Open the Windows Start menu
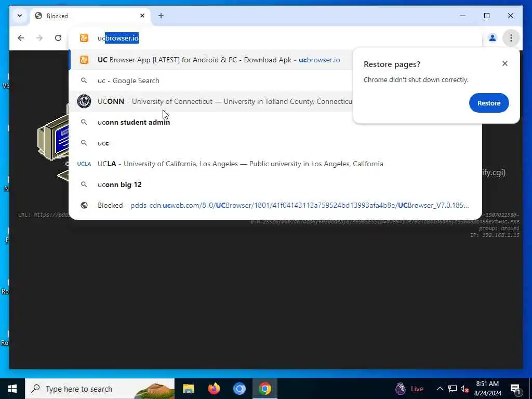The image size is (532, 399). coord(12,389)
